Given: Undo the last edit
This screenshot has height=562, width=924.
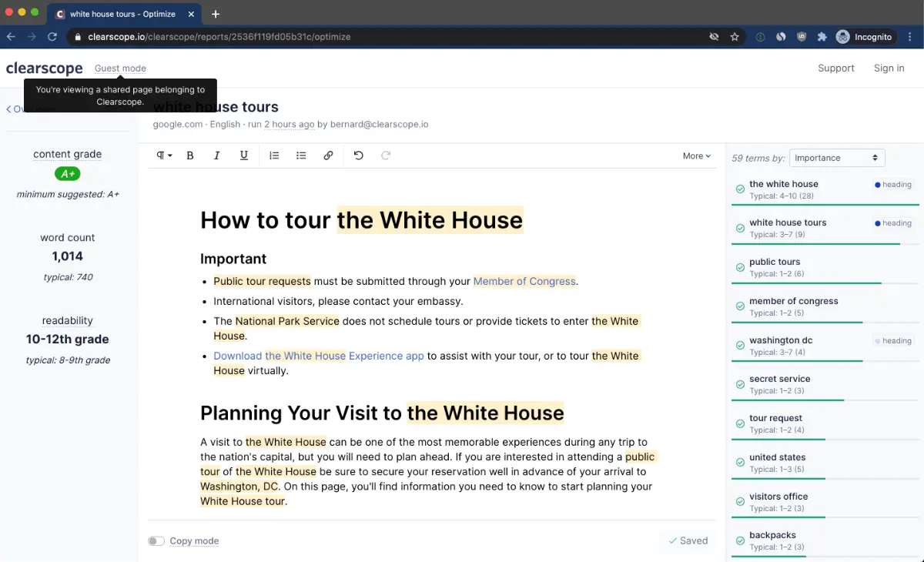Looking at the screenshot, I should (358, 156).
